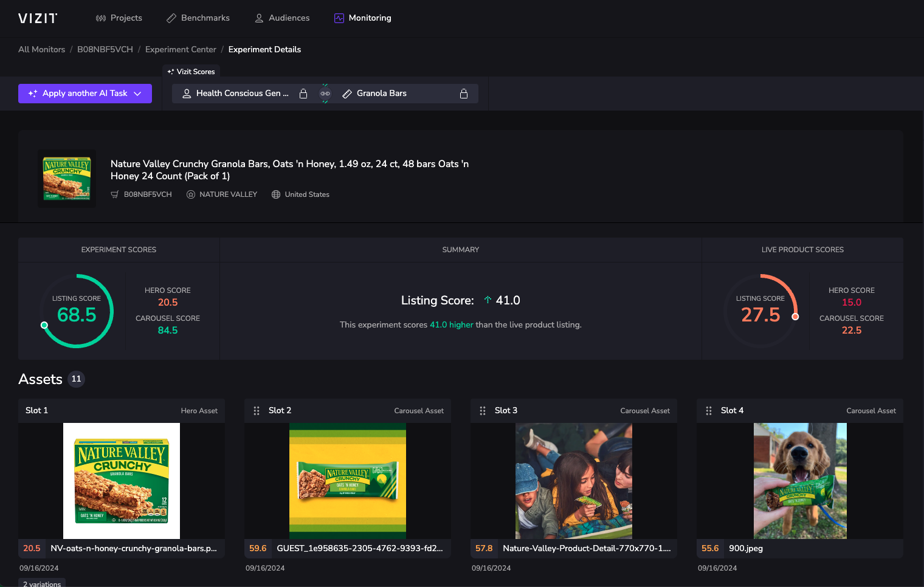Click the green up arrow next to 41.0
This screenshot has width=924, height=587.
pos(488,300)
